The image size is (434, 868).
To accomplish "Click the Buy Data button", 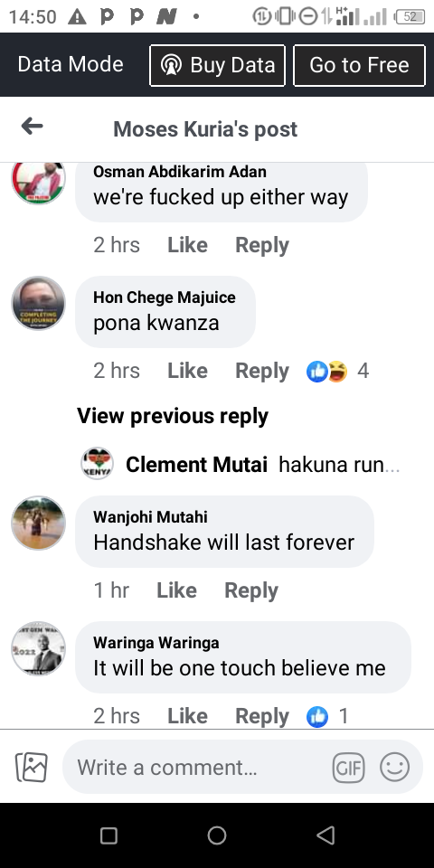I will pyautogui.click(x=218, y=65).
